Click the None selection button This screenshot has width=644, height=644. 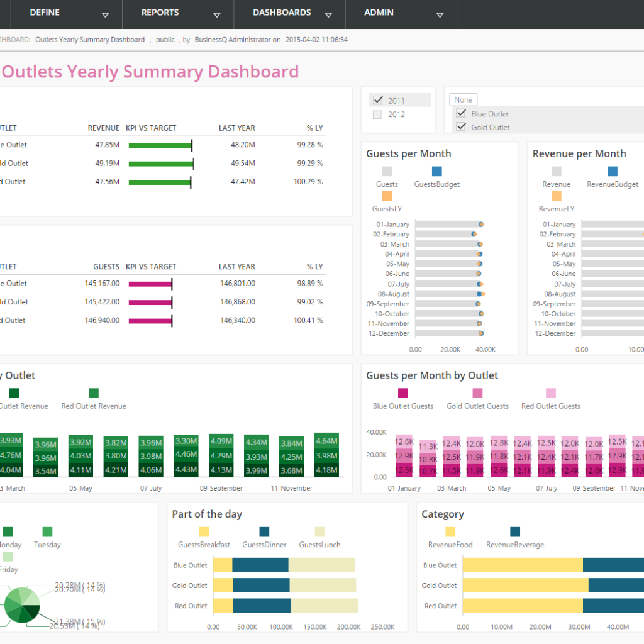[x=463, y=99]
